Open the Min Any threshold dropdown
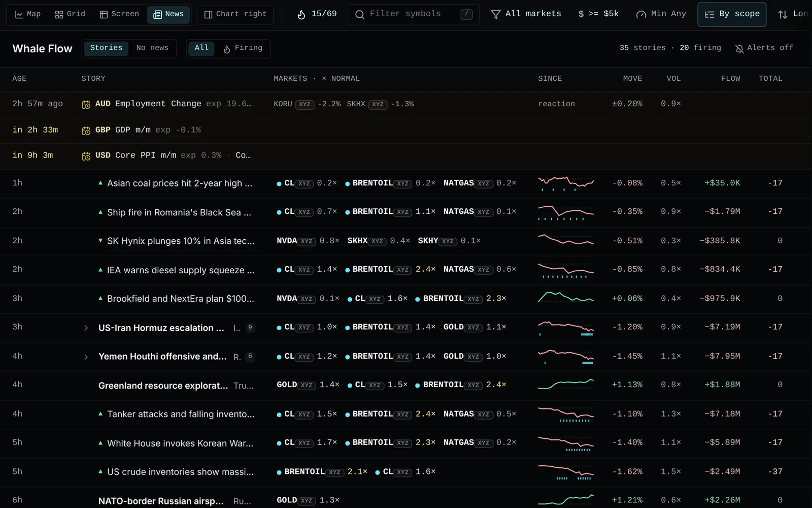Screen dimensions: 812x508 tap(661, 14)
